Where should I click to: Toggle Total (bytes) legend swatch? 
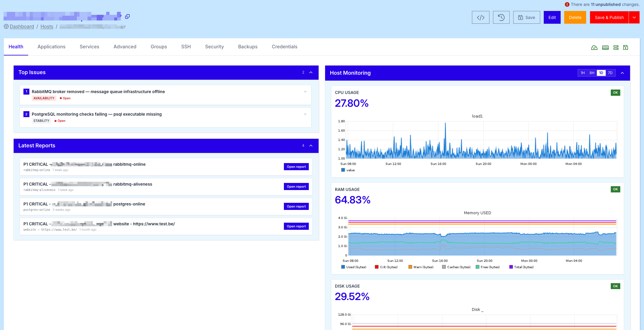[511, 267]
